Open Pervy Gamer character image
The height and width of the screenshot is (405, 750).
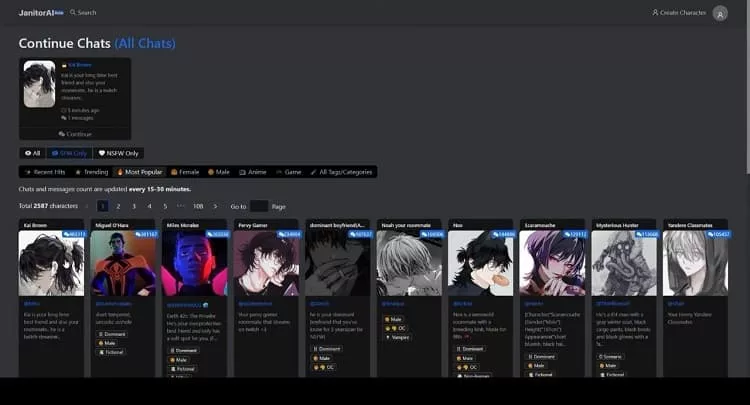(x=266, y=263)
